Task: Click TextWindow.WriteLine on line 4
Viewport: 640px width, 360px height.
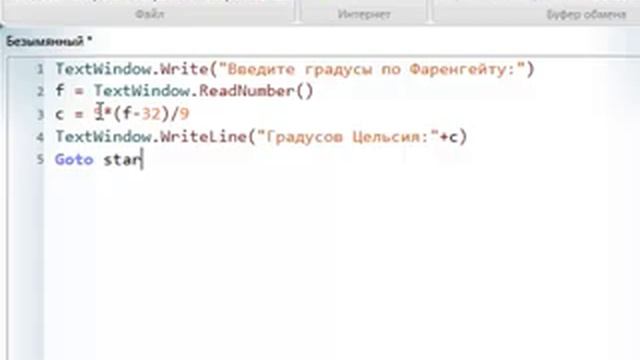Action: (x=151, y=136)
